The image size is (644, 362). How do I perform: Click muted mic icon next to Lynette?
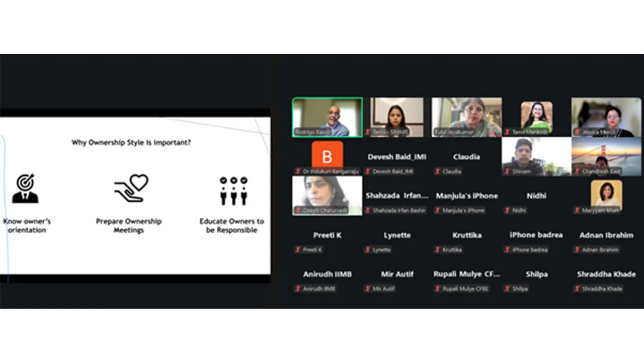point(368,250)
